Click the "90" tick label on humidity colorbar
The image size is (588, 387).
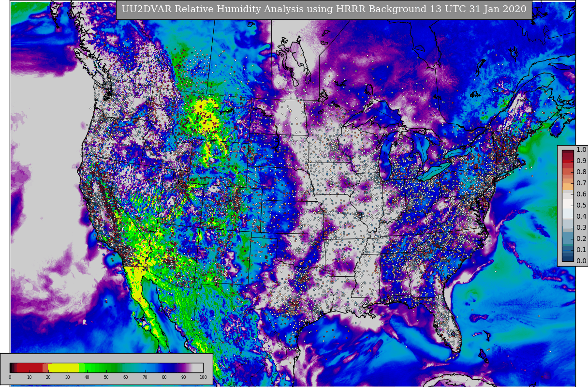click(x=183, y=377)
